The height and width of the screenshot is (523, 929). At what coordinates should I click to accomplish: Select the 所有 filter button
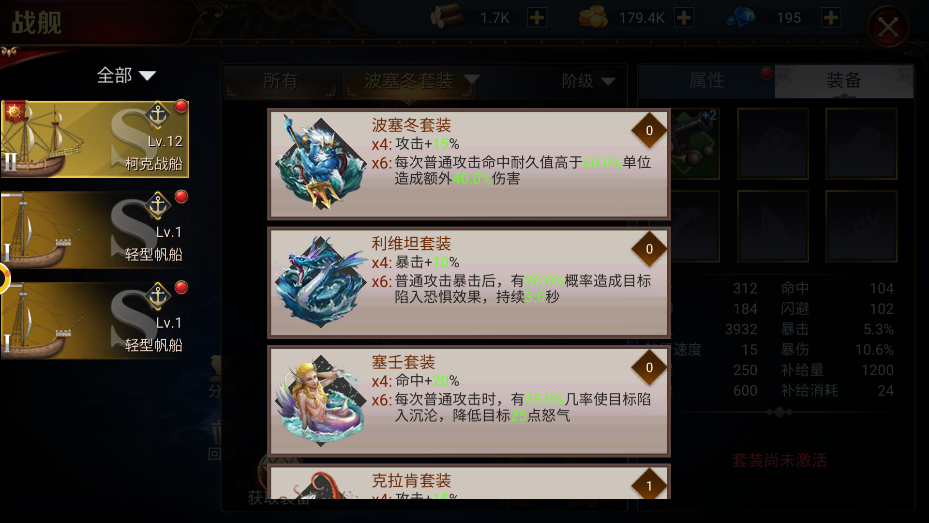click(x=280, y=81)
